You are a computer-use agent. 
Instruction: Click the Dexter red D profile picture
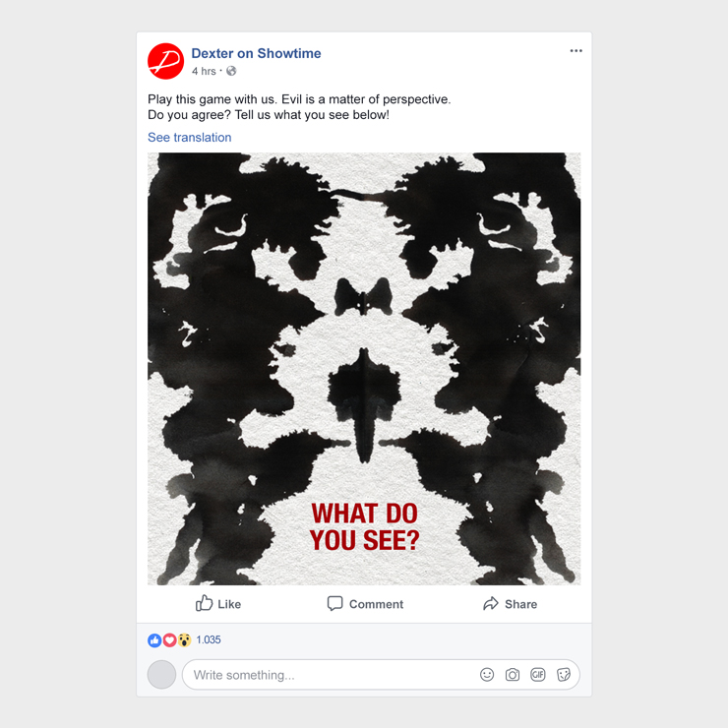(x=165, y=61)
